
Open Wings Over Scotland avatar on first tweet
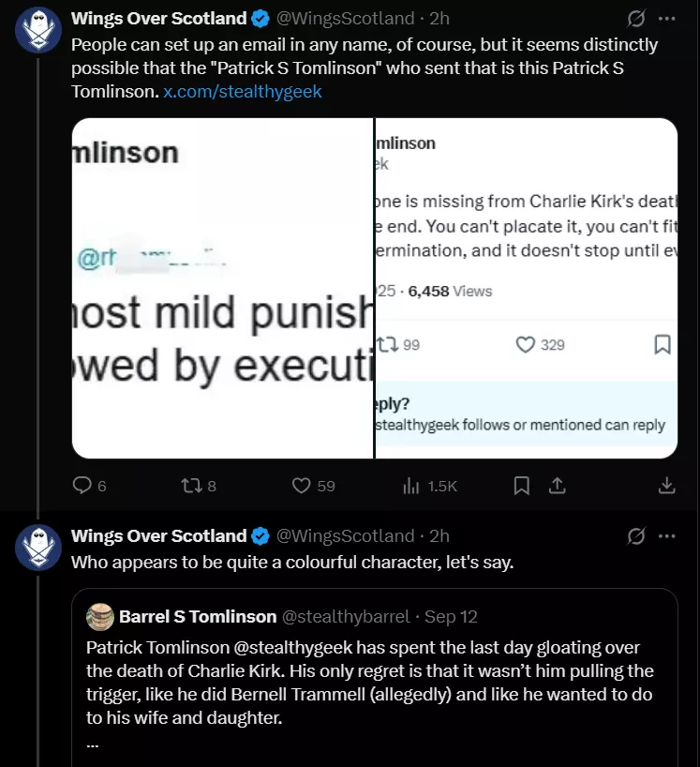pyautogui.click(x=38, y=29)
